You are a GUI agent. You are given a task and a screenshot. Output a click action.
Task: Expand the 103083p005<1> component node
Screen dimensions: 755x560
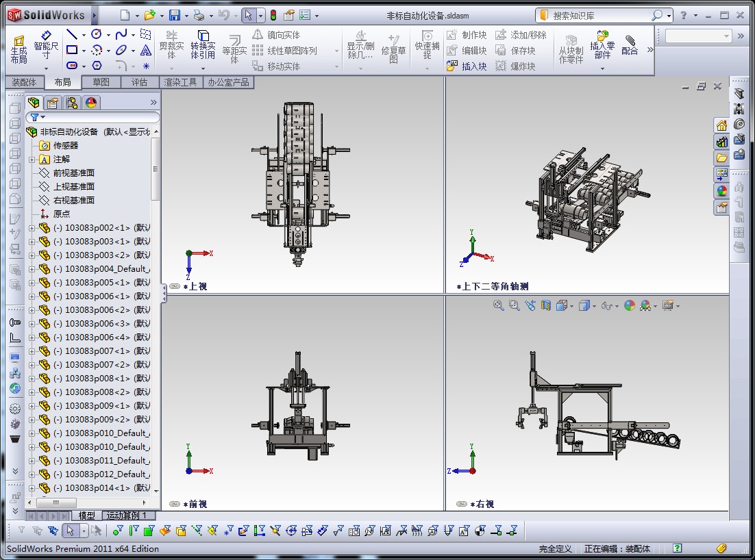pyautogui.click(x=32, y=283)
